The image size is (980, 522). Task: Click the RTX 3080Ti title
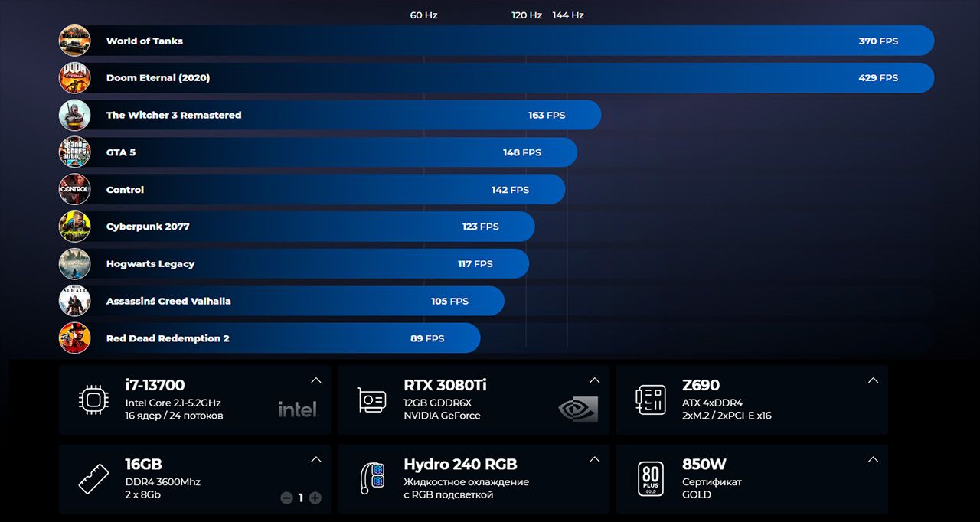(x=445, y=385)
